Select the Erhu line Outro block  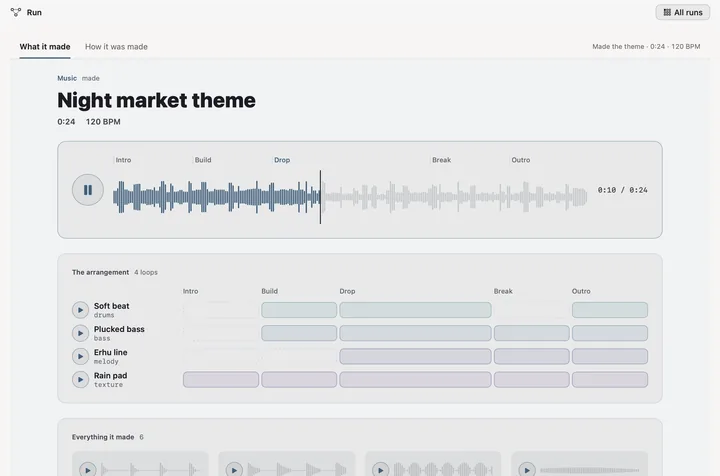coord(610,356)
